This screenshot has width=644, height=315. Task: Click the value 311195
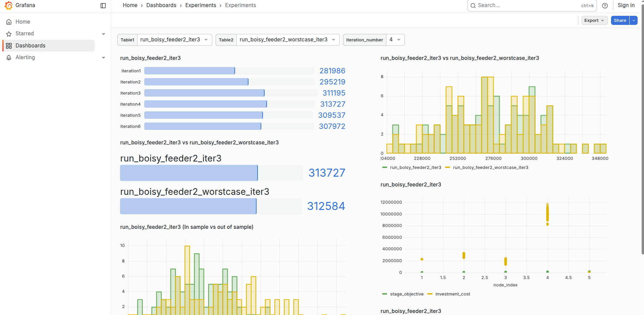click(334, 93)
